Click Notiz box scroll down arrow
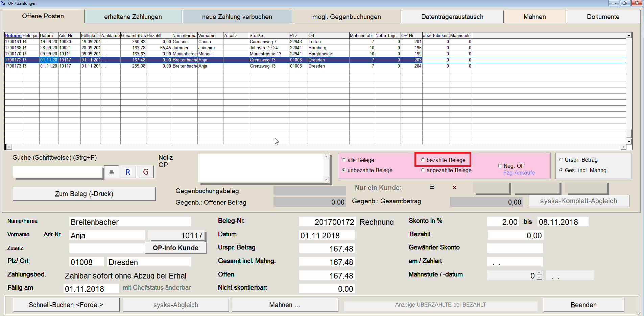 (x=326, y=180)
